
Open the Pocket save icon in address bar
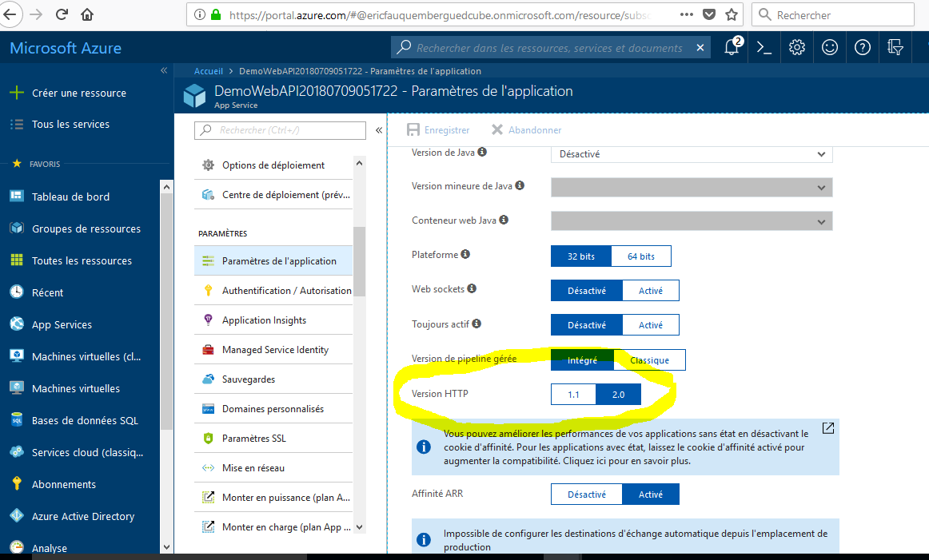click(x=709, y=14)
